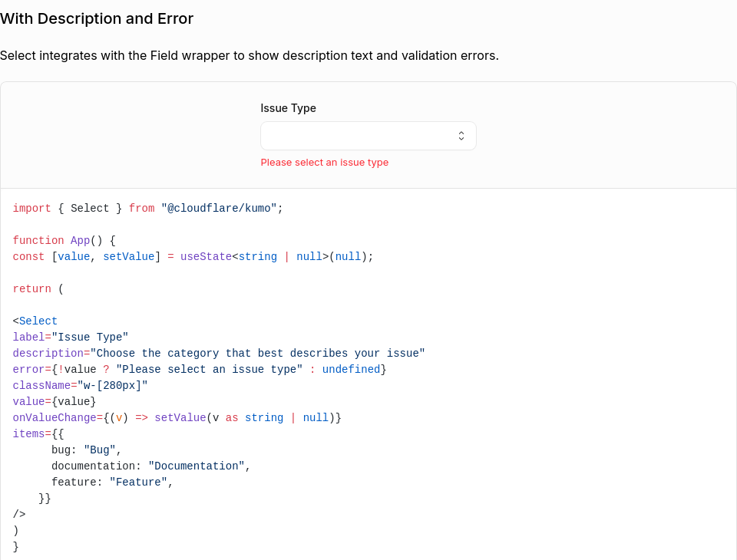
Task: Click the bug: "Bug" code line
Action: click(87, 450)
